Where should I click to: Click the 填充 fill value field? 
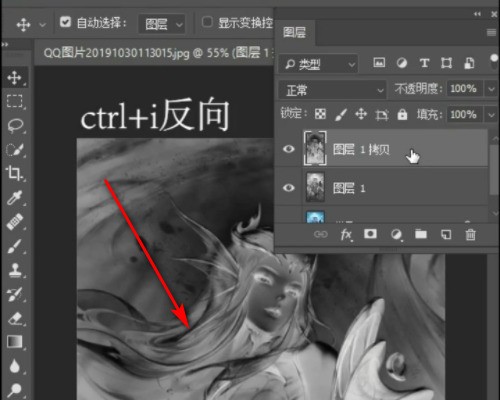pyautogui.click(x=463, y=115)
